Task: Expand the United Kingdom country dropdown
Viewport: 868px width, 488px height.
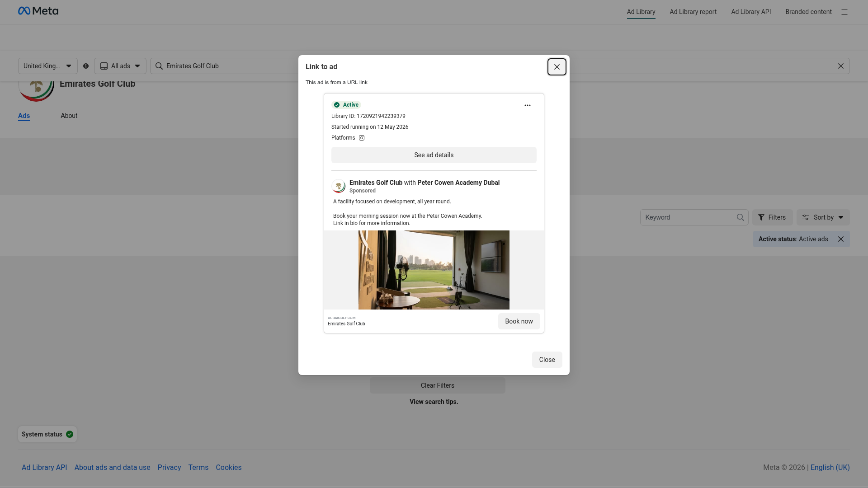Action: 48,66
